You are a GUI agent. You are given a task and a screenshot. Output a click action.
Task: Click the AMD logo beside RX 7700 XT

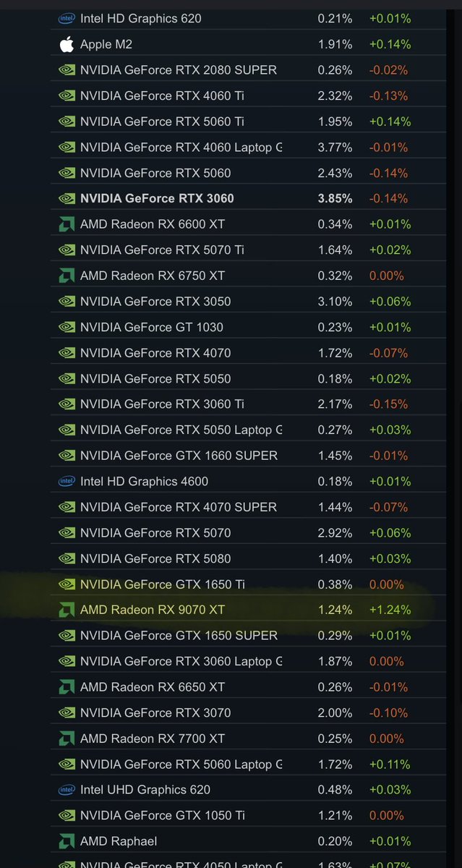pyautogui.click(x=67, y=739)
